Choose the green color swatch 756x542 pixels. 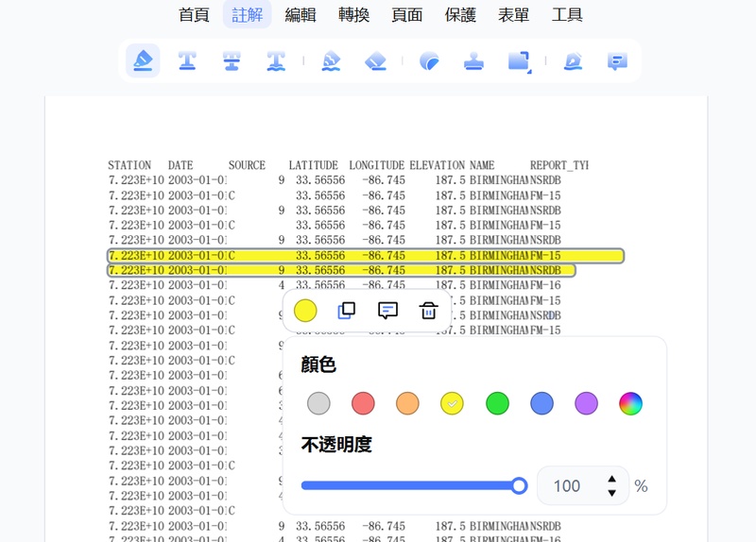tap(497, 403)
